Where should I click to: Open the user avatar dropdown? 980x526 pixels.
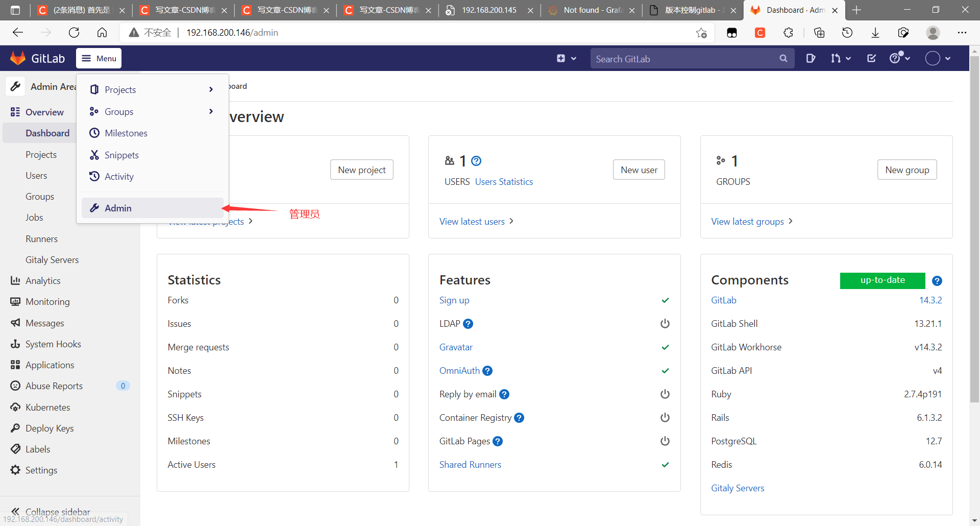(938, 58)
